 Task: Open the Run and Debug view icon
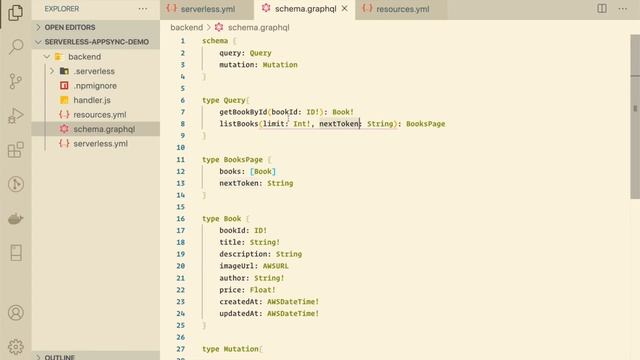pos(16,116)
